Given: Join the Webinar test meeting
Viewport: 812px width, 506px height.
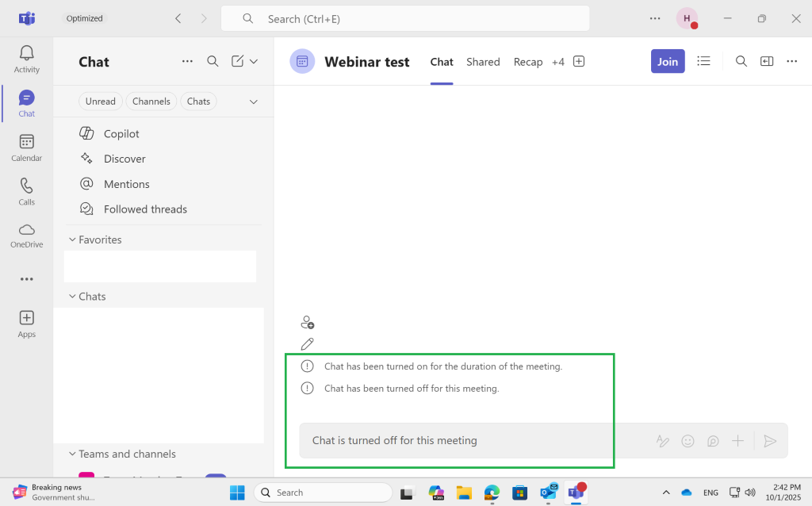Looking at the screenshot, I should click(x=668, y=61).
